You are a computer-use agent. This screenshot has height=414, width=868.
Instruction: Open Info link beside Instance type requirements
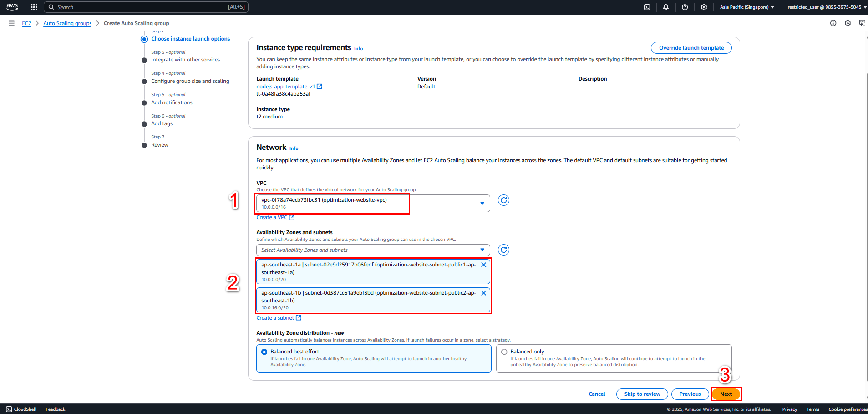click(x=359, y=48)
